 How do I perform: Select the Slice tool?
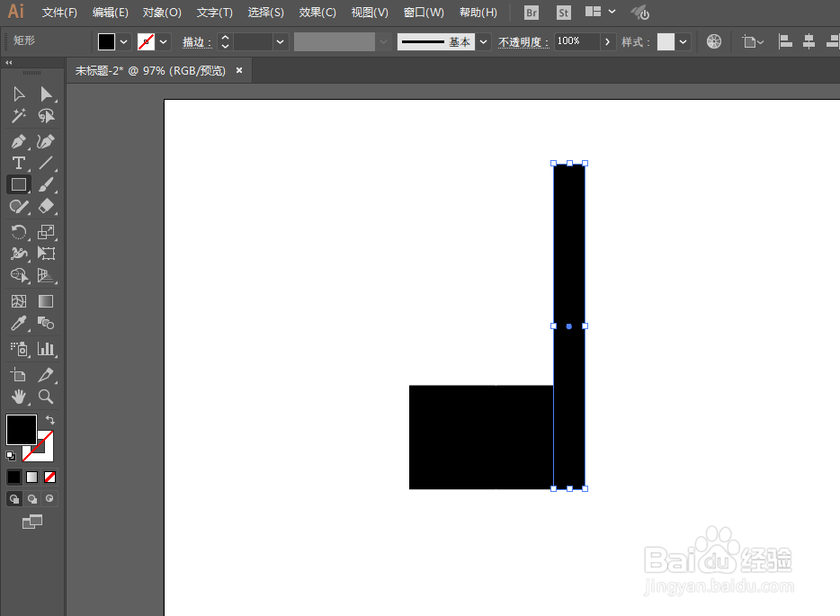(46, 375)
